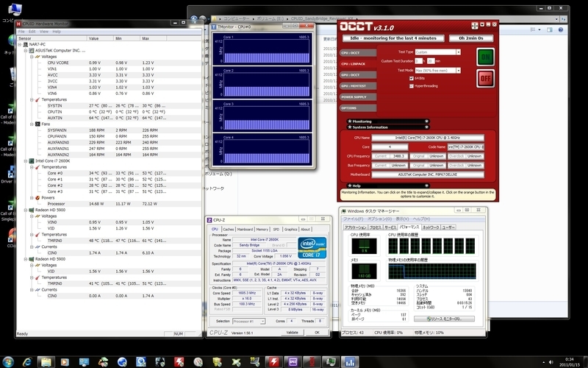Select the CPU : LINPACK tab in OCCT
Image resolution: width=588 pixels, height=368 pixels.
(358, 64)
